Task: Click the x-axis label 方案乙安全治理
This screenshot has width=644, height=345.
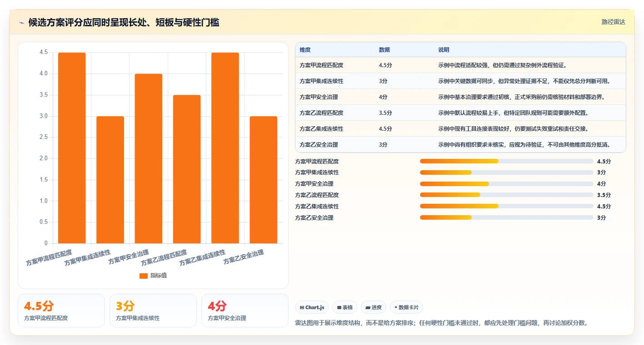Action: pos(244,257)
